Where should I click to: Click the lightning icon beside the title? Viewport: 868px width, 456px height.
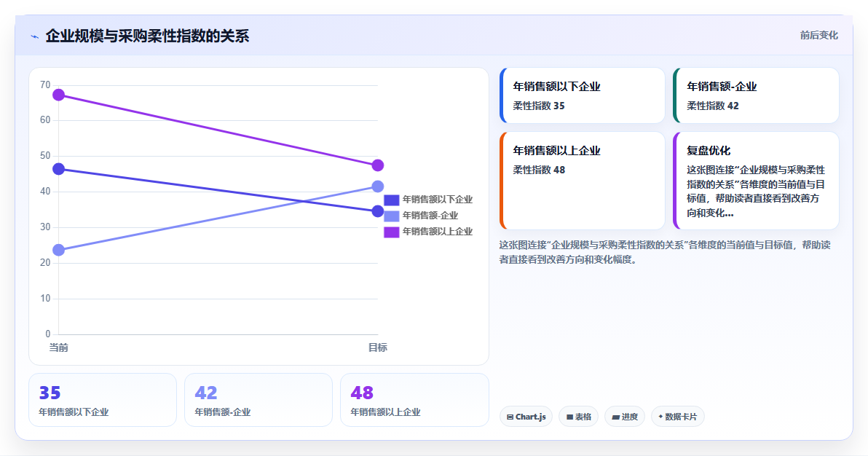pyautogui.click(x=35, y=36)
